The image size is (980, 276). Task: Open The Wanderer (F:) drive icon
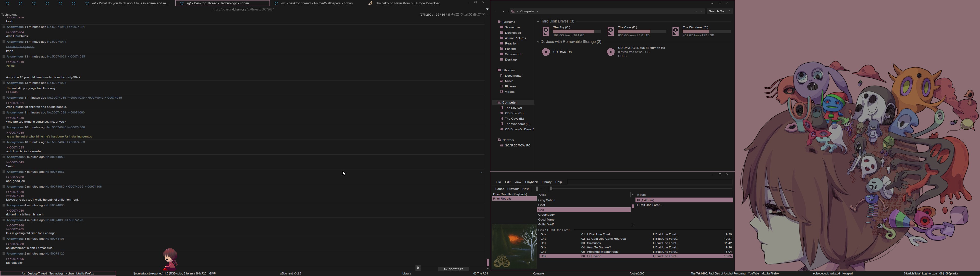tap(675, 32)
